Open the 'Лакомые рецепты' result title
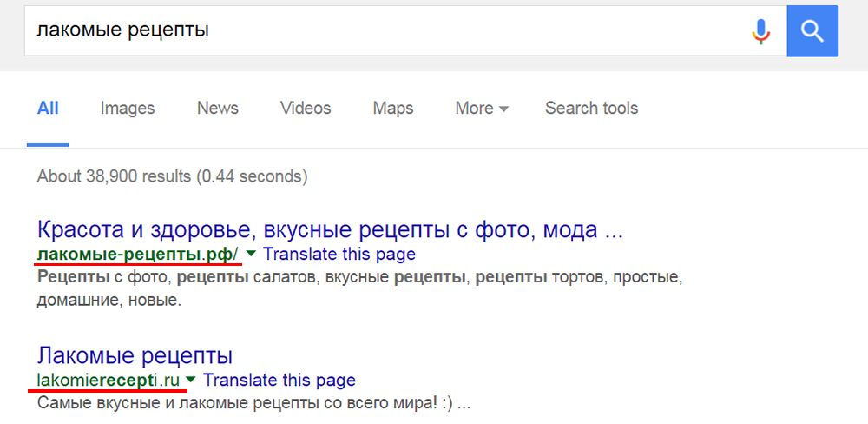 pyautogui.click(x=135, y=355)
